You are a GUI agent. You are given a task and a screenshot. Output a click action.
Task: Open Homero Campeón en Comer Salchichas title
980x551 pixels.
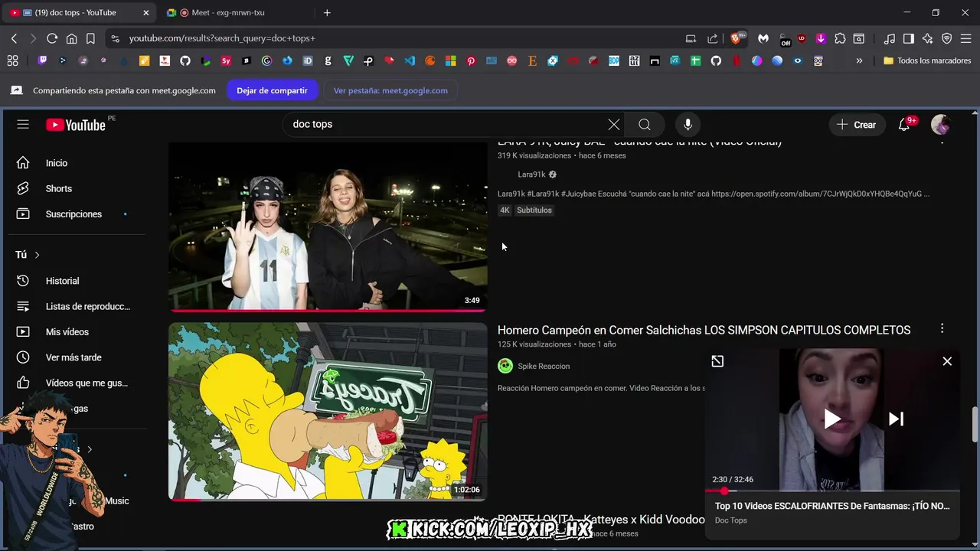click(704, 330)
